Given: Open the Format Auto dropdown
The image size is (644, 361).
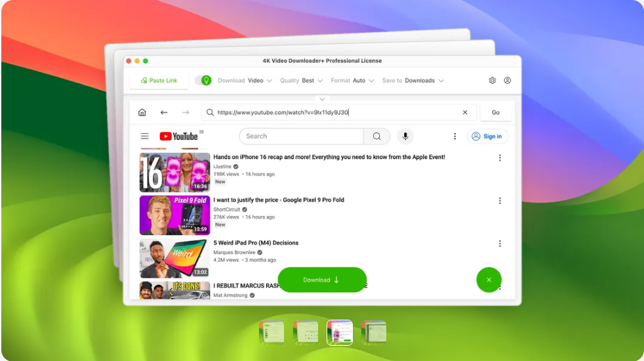Looking at the screenshot, I should 352,81.
